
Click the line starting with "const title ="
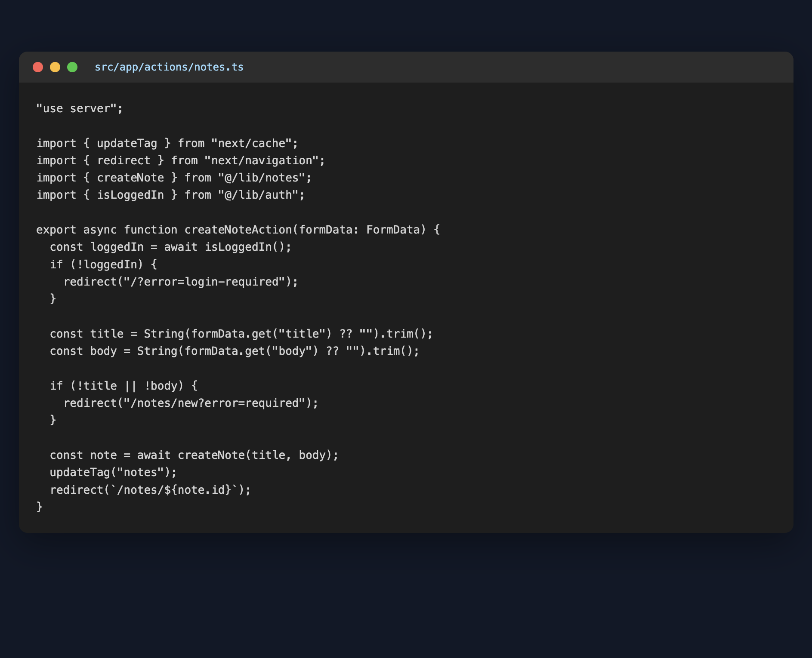[x=241, y=334]
